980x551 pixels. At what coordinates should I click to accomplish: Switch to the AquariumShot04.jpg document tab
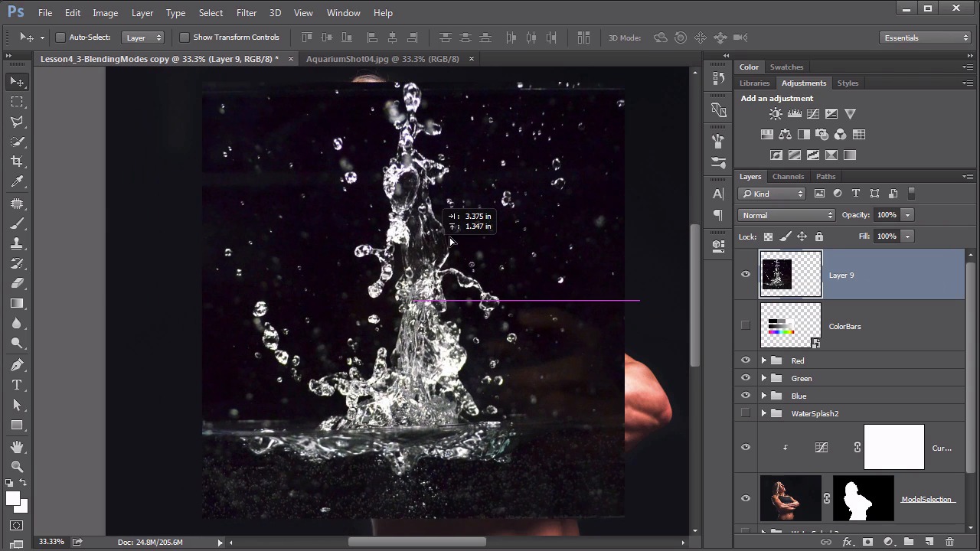click(x=382, y=59)
